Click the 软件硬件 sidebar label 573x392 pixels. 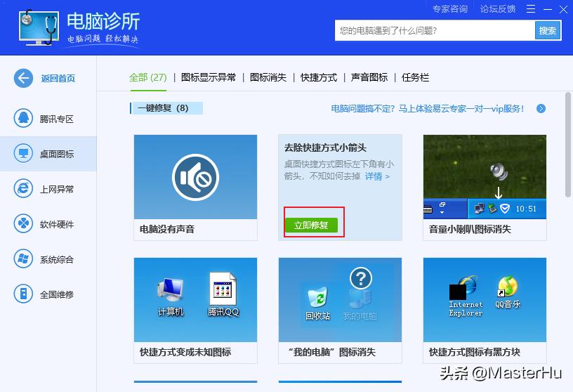click(x=57, y=225)
